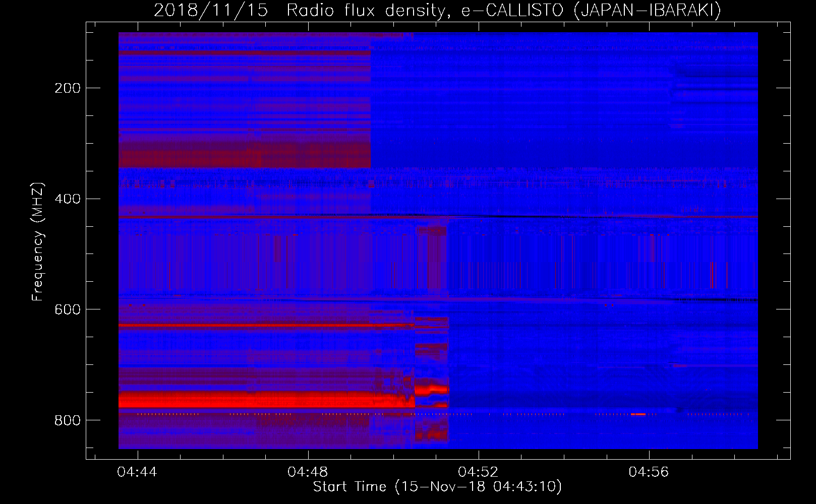The width and height of the screenshot is (816, 504).
Task: Click the thin red horizontal line near 630 MHz
Action: 266,326
